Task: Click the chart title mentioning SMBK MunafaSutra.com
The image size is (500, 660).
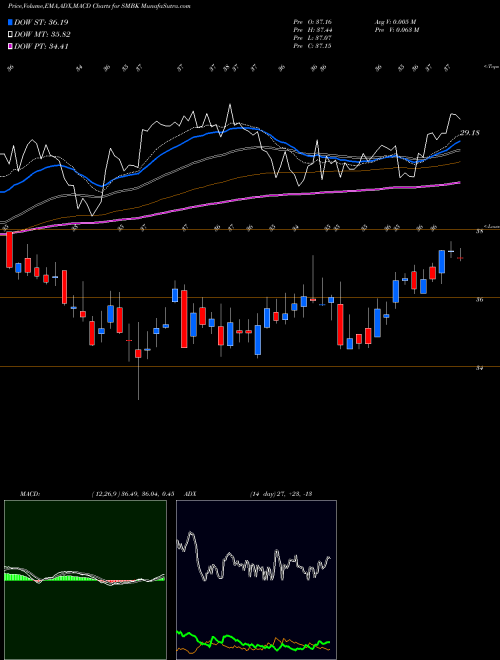Action: pyautogui.click(x=98, y=6)
